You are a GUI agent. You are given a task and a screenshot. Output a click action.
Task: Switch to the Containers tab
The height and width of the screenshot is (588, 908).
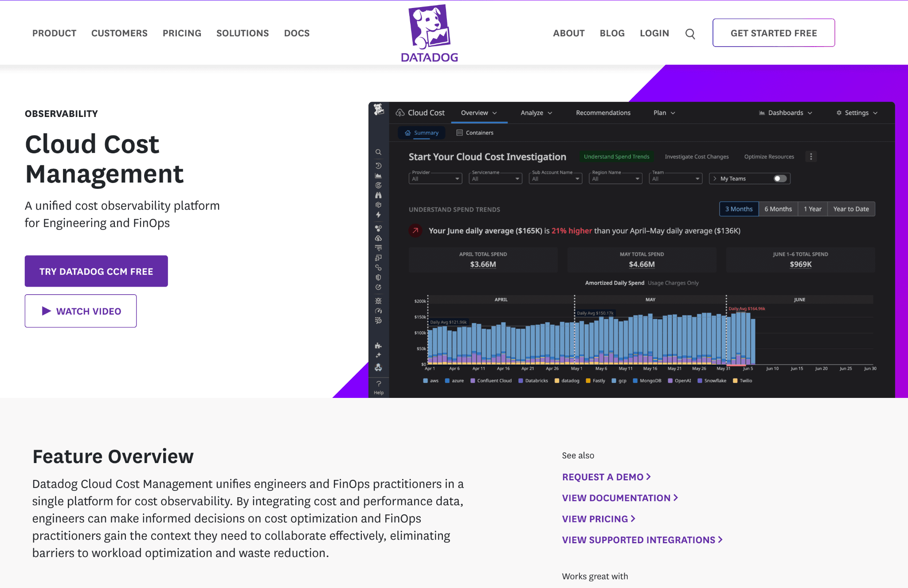[x=475, y=132]
